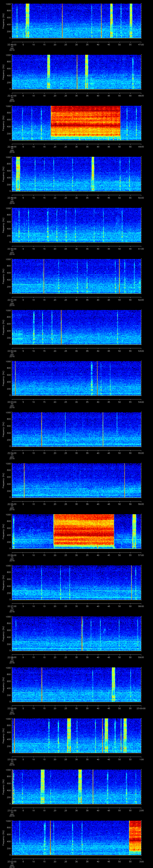This screenshot has width=153, height=868.
Task: Open the spectrogram panel starting at 22:54:00
Action: click(77, 429)
